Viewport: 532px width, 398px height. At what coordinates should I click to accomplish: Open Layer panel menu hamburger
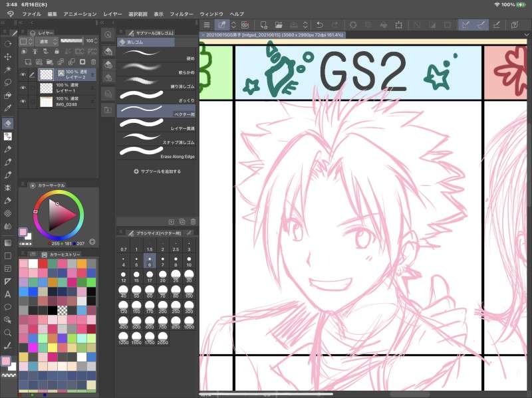(23, 32)
